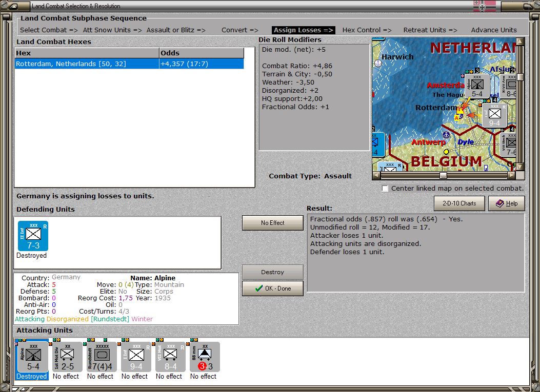Click the Fractional Odds: +1 modifier
Viewport: 540px width, 392px height.
tap(295, 107)
